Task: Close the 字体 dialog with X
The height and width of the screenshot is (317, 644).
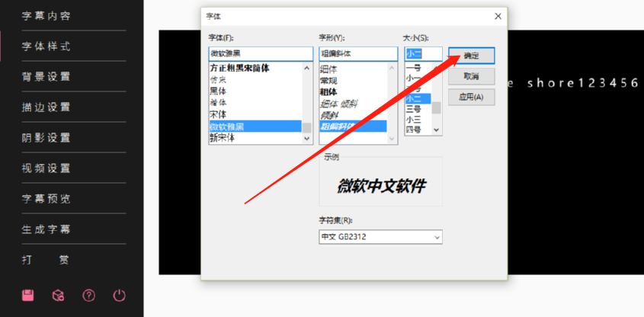Action: (498, 17)
